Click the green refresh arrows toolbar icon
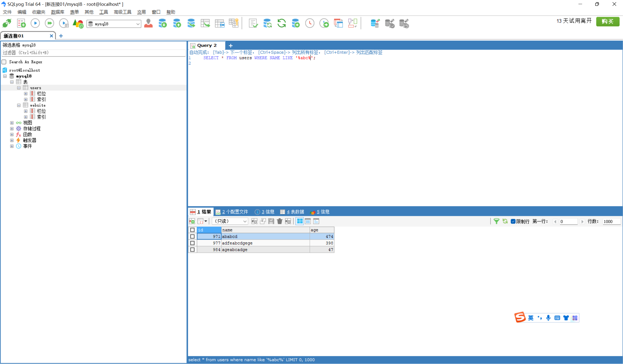 tap(282, 23)
